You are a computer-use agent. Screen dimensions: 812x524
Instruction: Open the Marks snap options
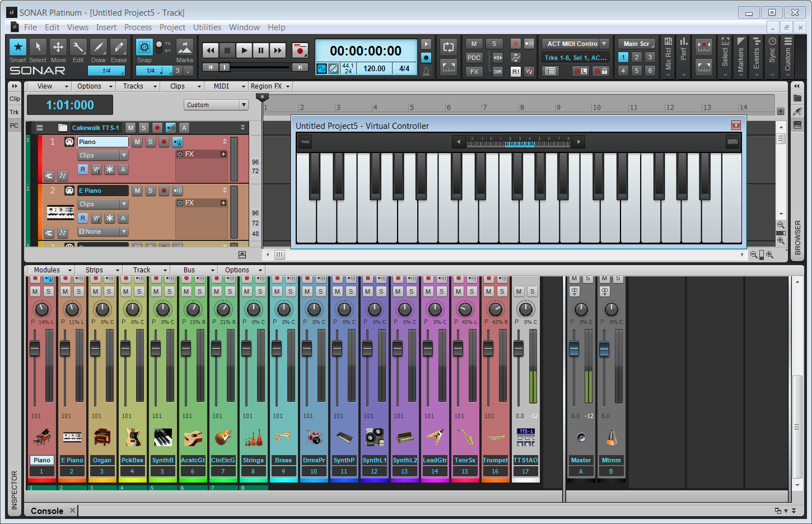[x=185, y=47]
